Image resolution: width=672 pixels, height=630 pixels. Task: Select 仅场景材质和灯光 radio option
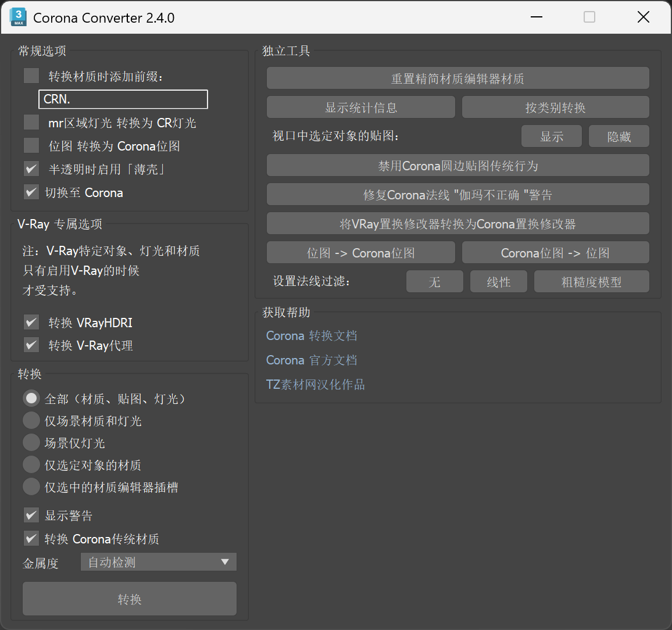point(31,420)
